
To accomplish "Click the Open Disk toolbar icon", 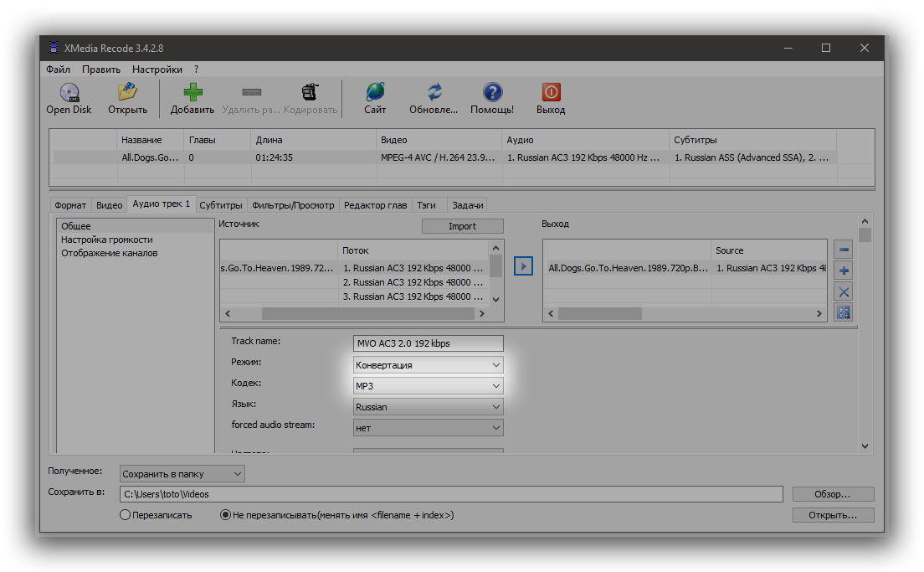I will coord(69,92).
